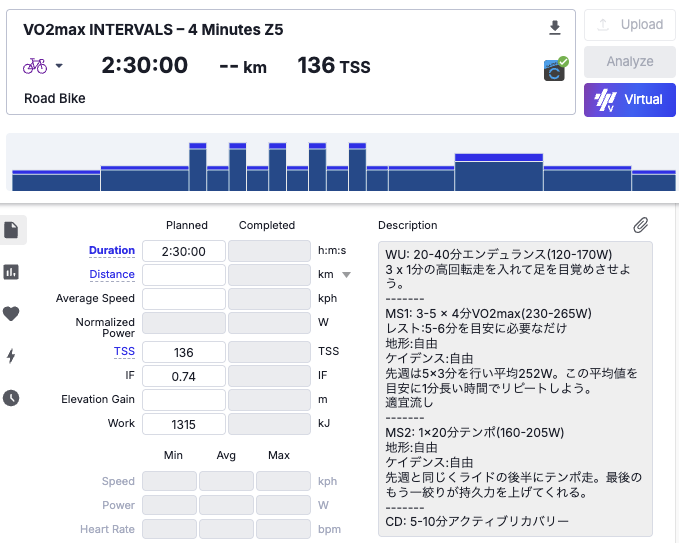This screenshot has height=543, width=679.
Task: Open the km distance unit dropdown
Action: [346, 275]
